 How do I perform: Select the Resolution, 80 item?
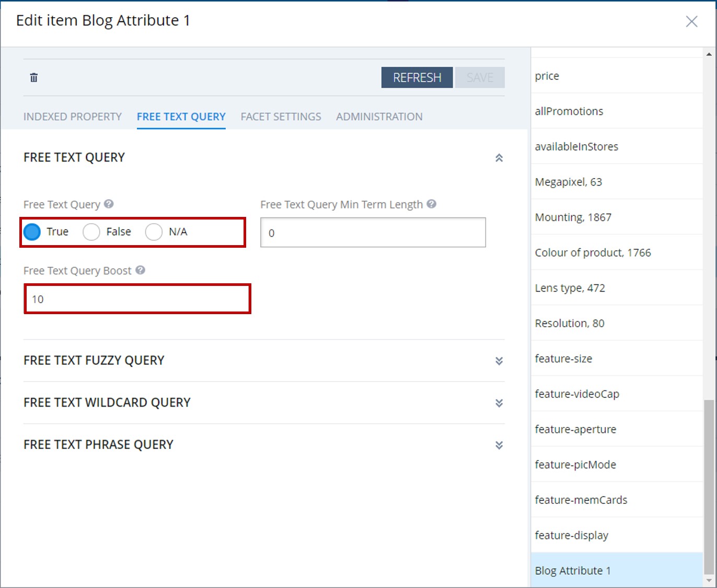(x=617, y=323)
